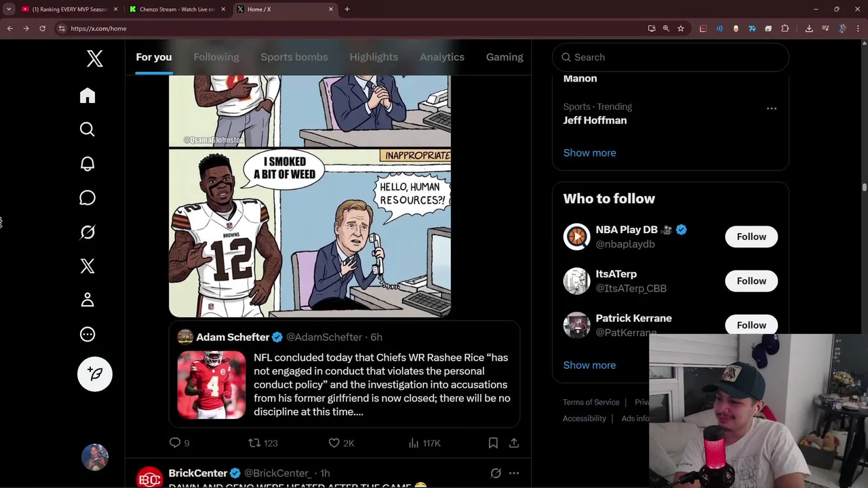868x488 pixels.
Task: Switch to Highlights tab
Action: pos(374,57)
